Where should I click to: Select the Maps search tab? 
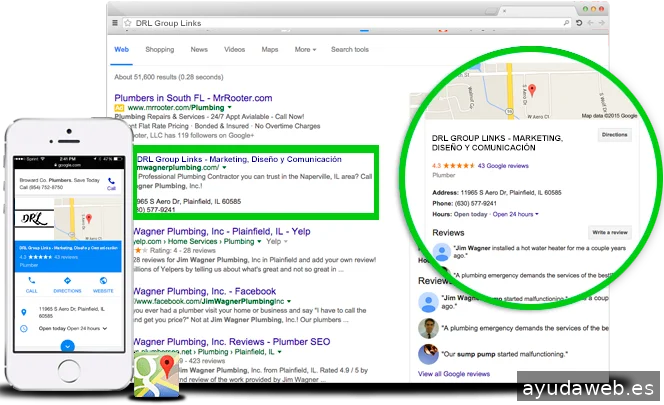pyautogui.click(x=270, y=49)
